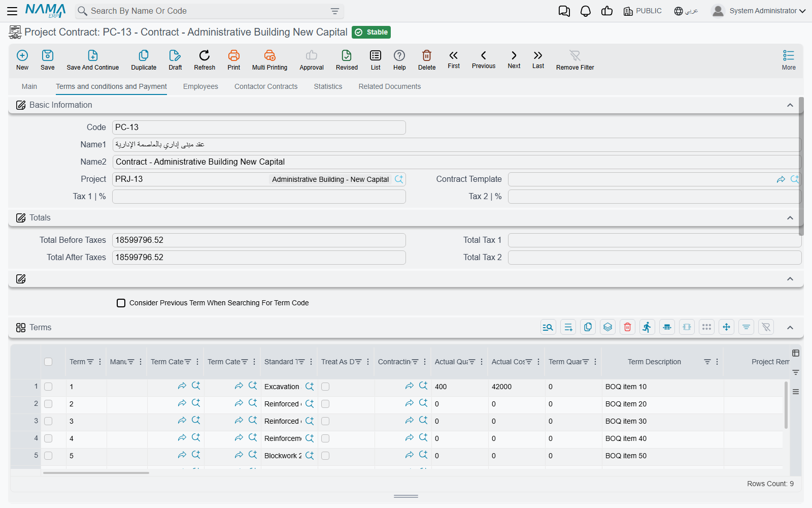Open the Employees tab
The width and height of the screenshot is (812, 508).
point(200,86)
